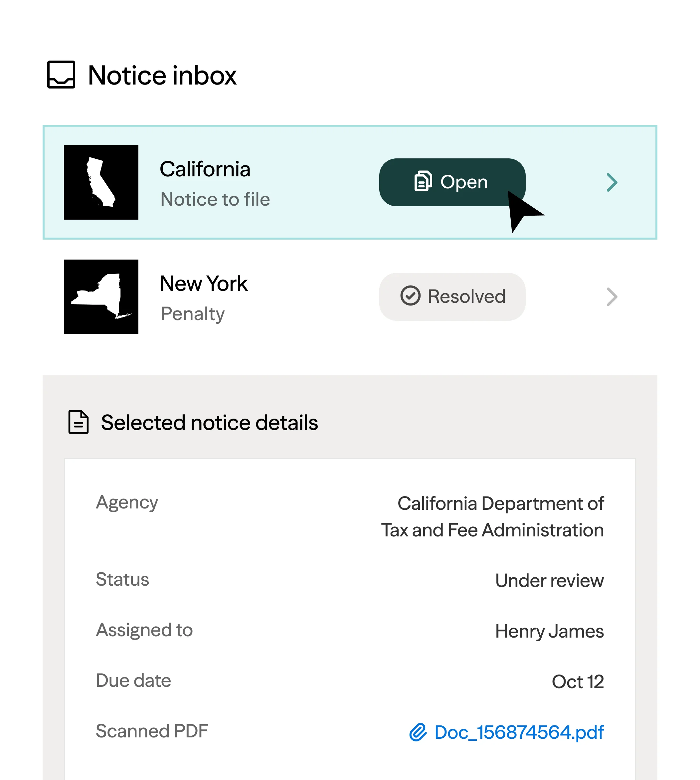Screen dimensions: 700x780
Task: Click the Oct 12 due date field
Action: tap(578, 681)
